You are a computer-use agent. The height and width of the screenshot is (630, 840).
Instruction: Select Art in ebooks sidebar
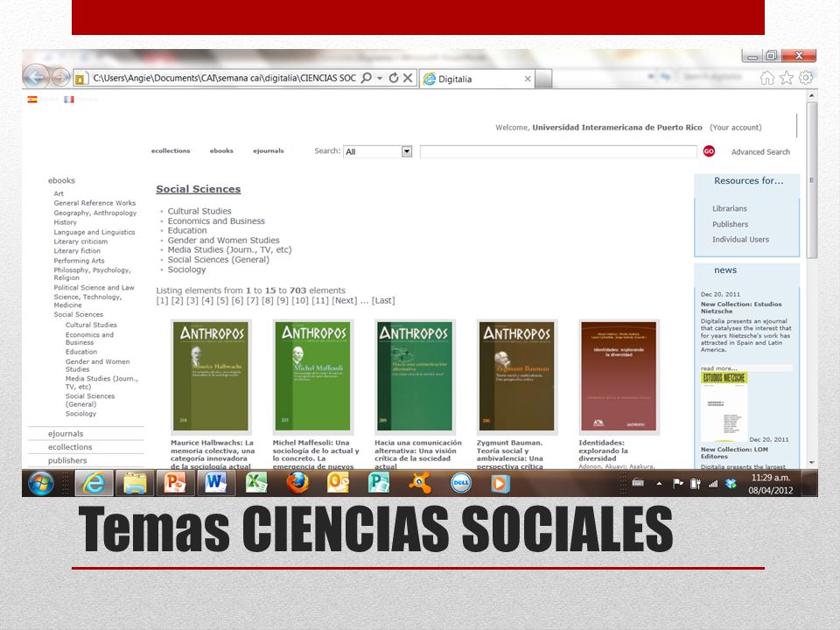(x=59, y=193)
